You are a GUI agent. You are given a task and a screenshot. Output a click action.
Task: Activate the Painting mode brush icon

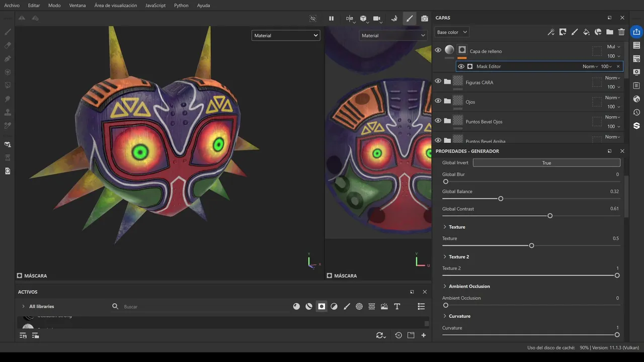click(x=410, y=19)
